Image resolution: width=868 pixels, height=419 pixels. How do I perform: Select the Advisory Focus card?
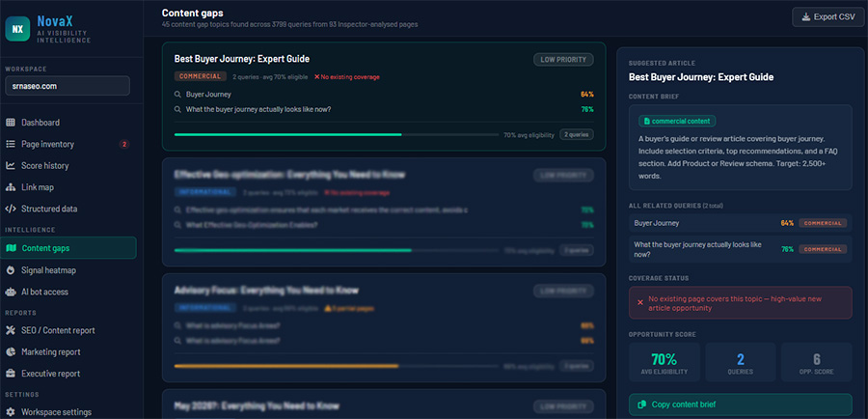pos(384,328)
